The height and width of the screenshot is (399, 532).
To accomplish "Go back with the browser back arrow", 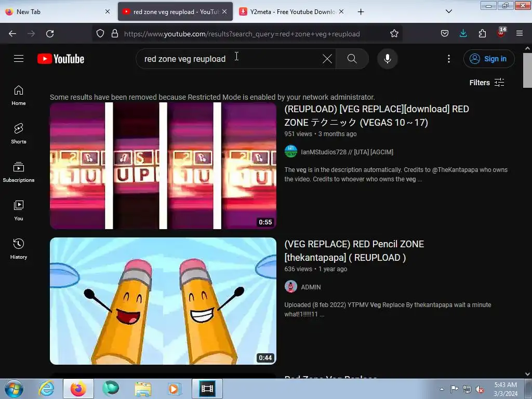I will pyautogui.click(x=12, y=34).
